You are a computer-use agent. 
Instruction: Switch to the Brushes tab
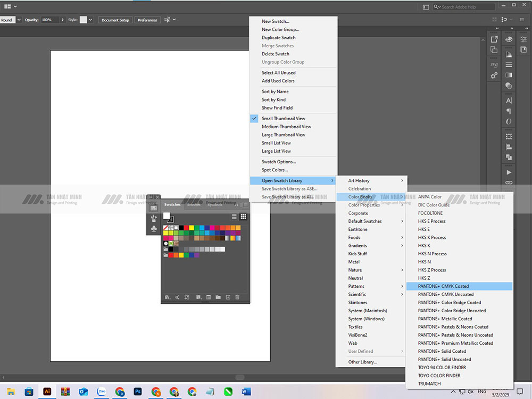click(194, 205)
